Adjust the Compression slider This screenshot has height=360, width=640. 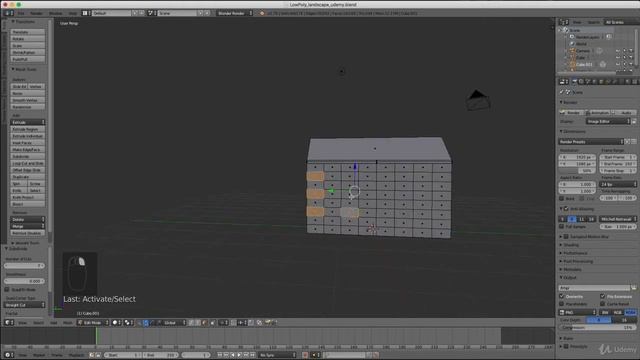598,327
